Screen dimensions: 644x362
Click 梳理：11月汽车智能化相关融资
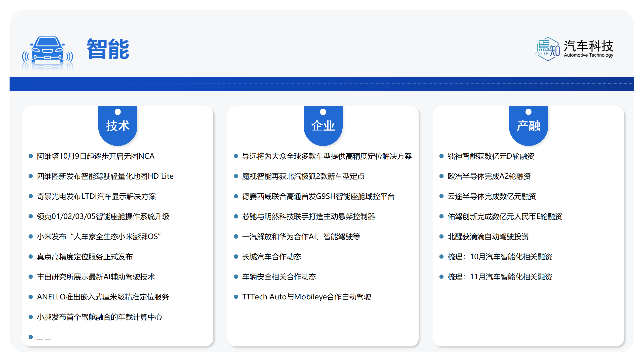point(500,277)
